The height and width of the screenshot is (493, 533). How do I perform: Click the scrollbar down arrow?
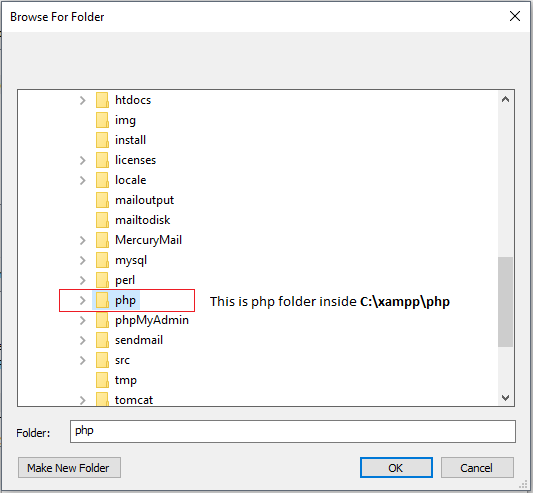(x=505, y=397)
